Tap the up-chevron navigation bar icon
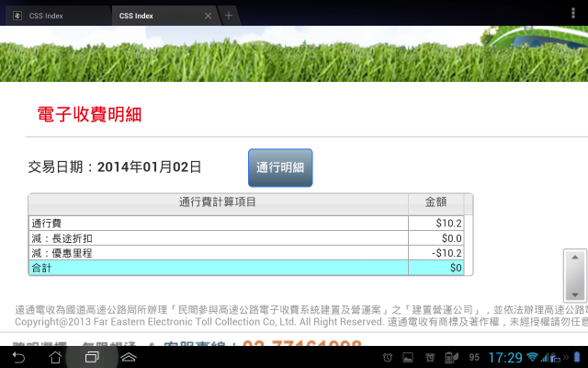The height and width of the screenshot is (368, 588). (129, 357)
